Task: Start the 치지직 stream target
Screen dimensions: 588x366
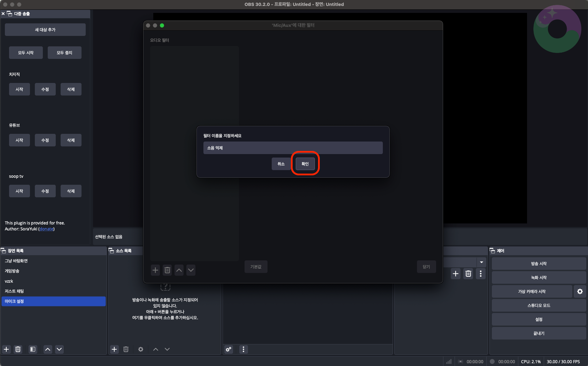Action: coord(20,89)
